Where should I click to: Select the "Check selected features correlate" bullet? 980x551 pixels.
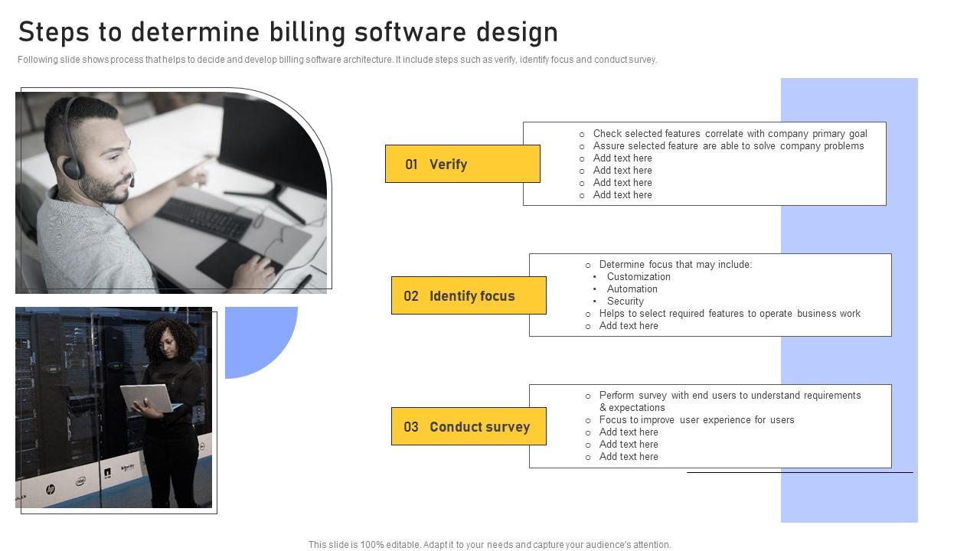click(x=730, y=134)
